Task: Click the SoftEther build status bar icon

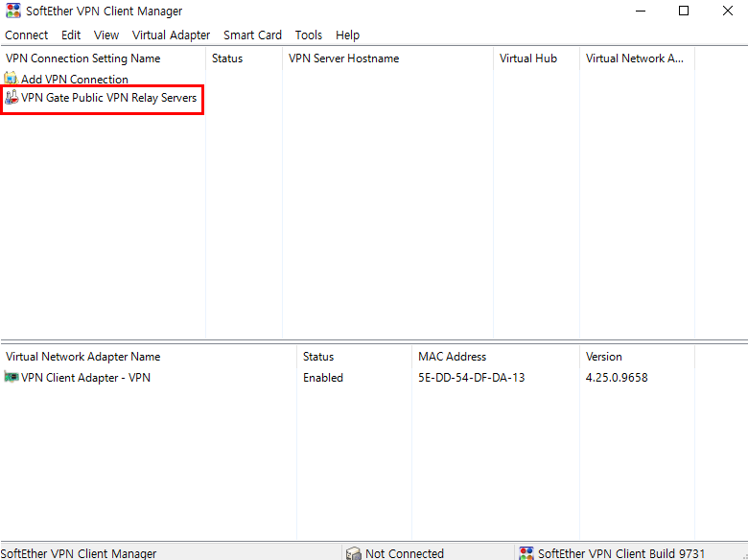Action: tap(526, 553)
